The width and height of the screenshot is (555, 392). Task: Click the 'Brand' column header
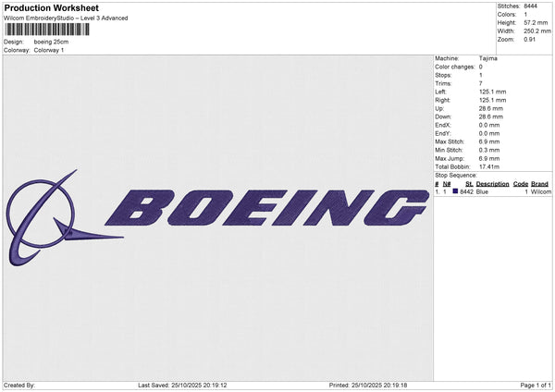click(x=539, y=184)
